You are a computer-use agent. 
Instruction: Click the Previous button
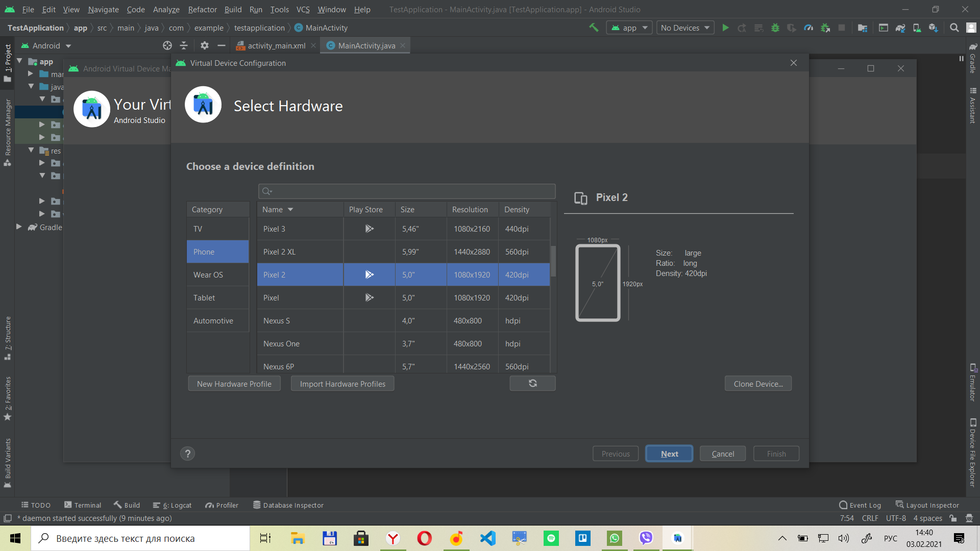point(616,454)
